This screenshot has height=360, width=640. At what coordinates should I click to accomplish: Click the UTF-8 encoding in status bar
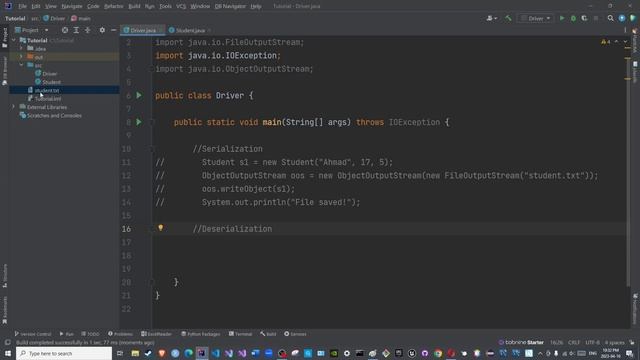click(x=592, y=342)
